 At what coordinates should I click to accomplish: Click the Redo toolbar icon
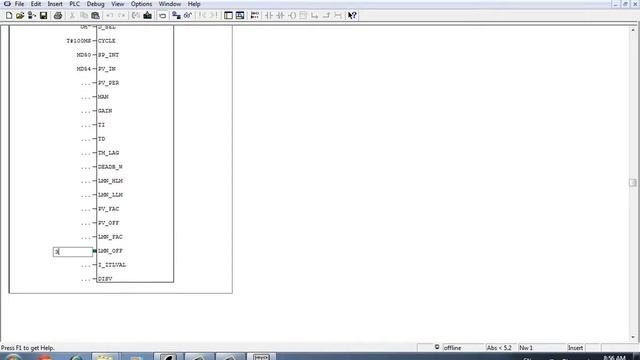pos(121,16)
